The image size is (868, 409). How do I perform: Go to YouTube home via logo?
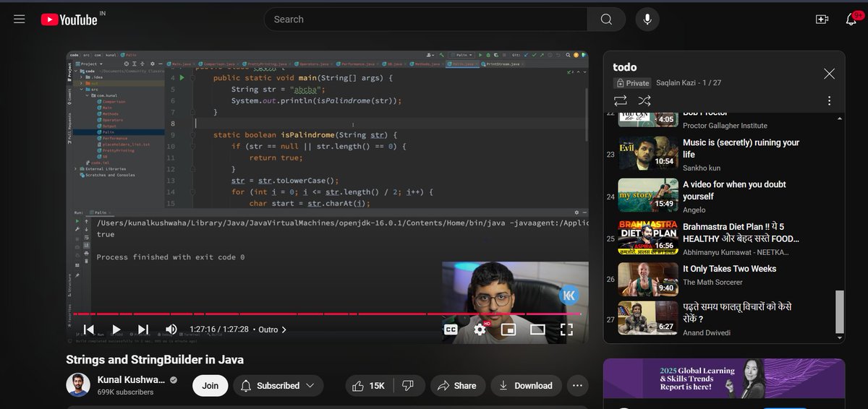pyautogui.click(x=69, y=20)
